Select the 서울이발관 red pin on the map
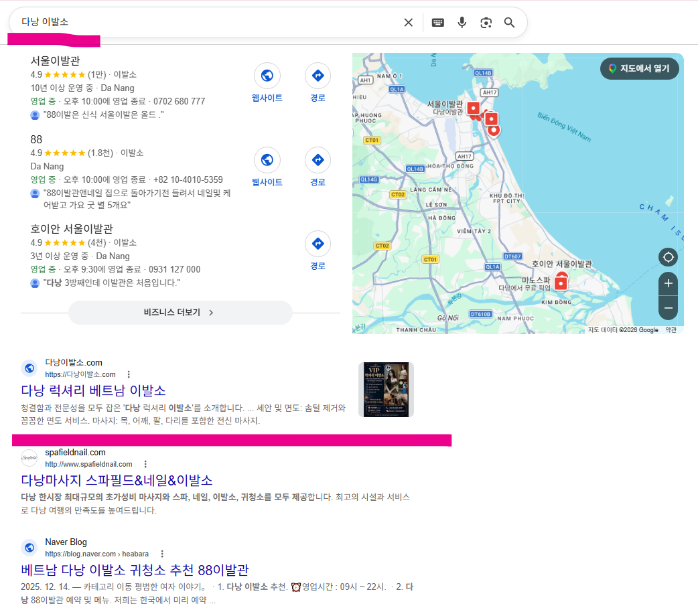 473,108
